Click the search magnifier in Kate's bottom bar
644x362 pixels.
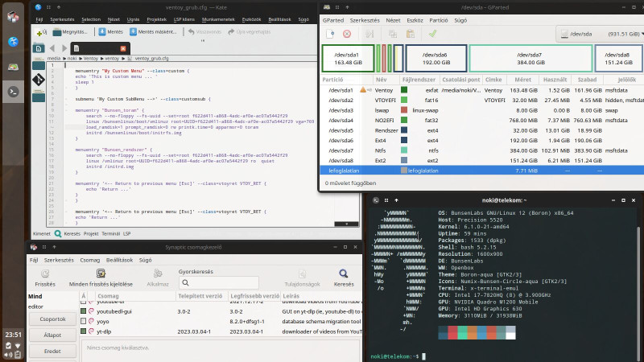pos(58,233)
